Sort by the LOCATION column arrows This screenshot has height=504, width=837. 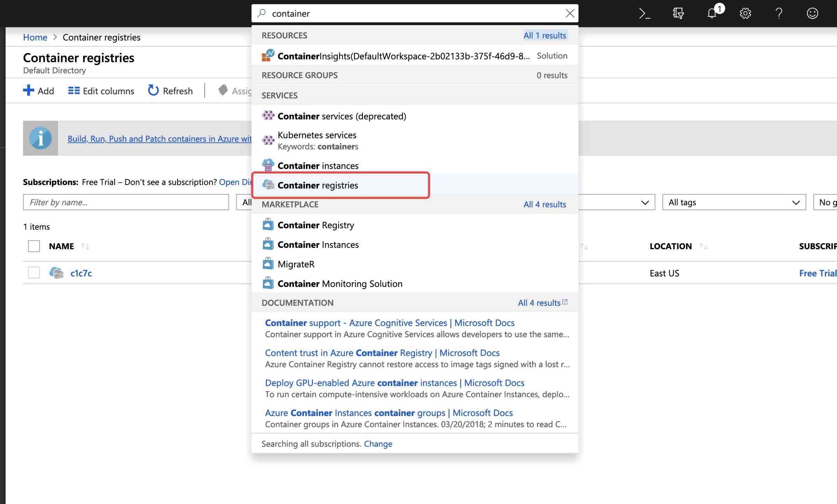[704, 246]
